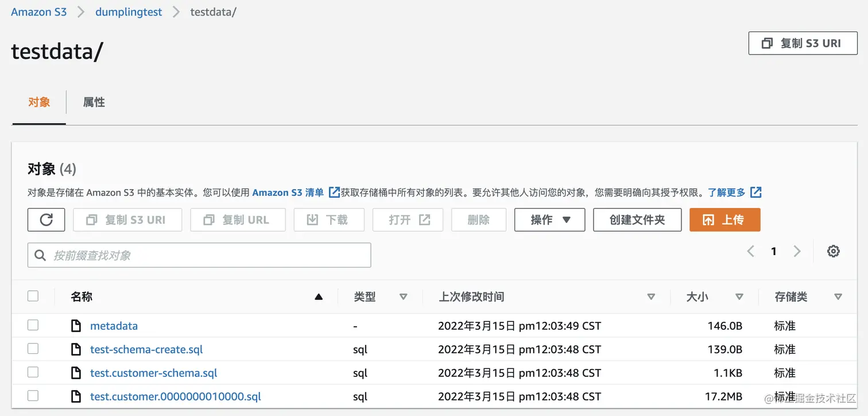Click the file icon beside test.customer.0000000010000.sql

pyautogui.click(x=76, y=396)
